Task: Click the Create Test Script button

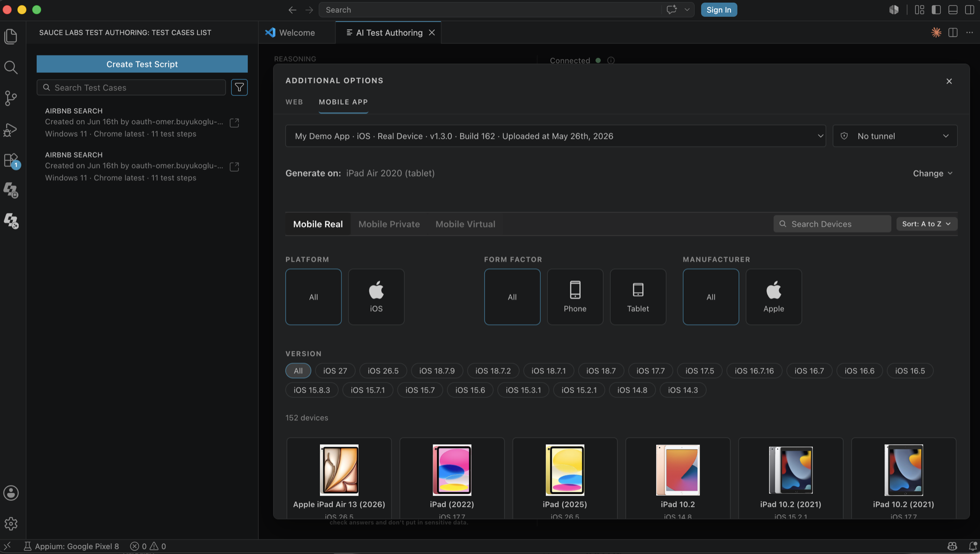Action: pos(142,64)
